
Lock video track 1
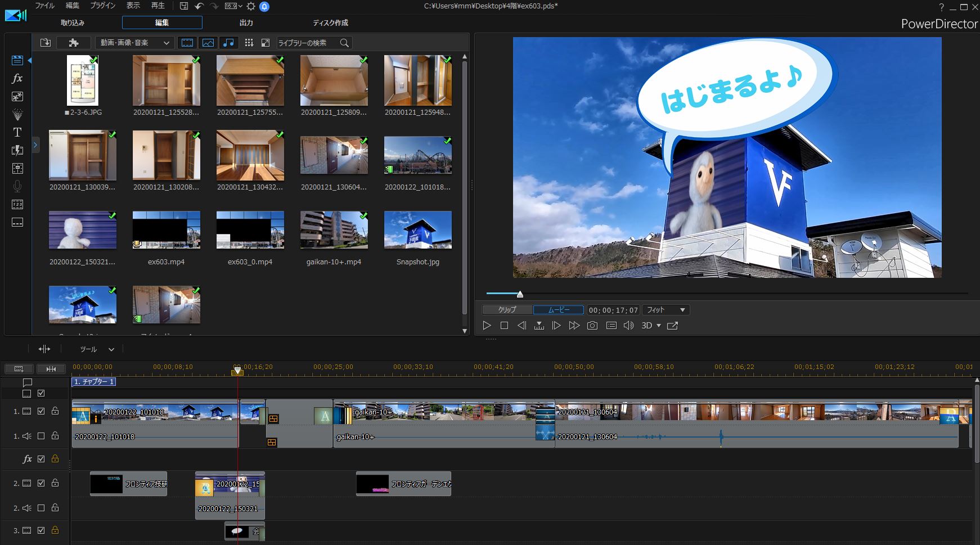[x=55, y=411]
